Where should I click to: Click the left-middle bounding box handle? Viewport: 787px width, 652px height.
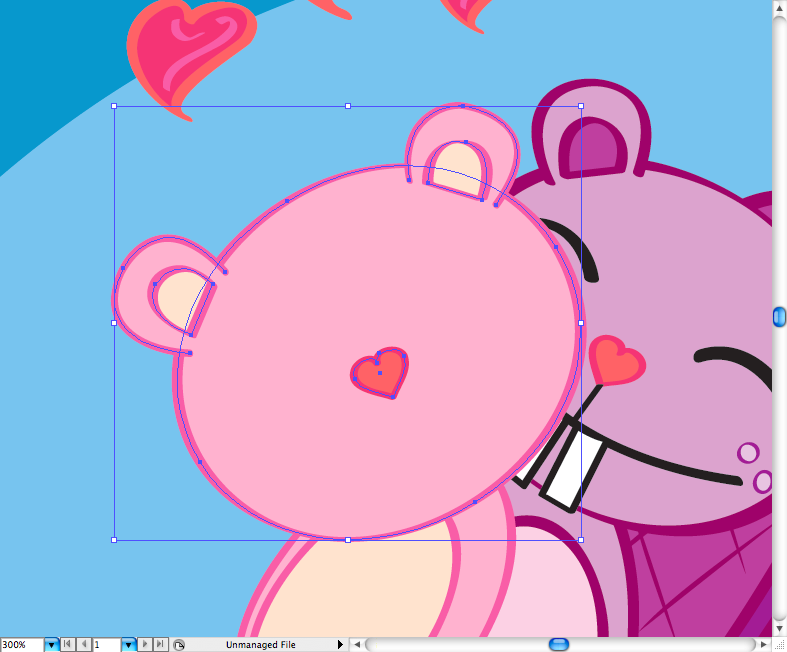point(114,323)
